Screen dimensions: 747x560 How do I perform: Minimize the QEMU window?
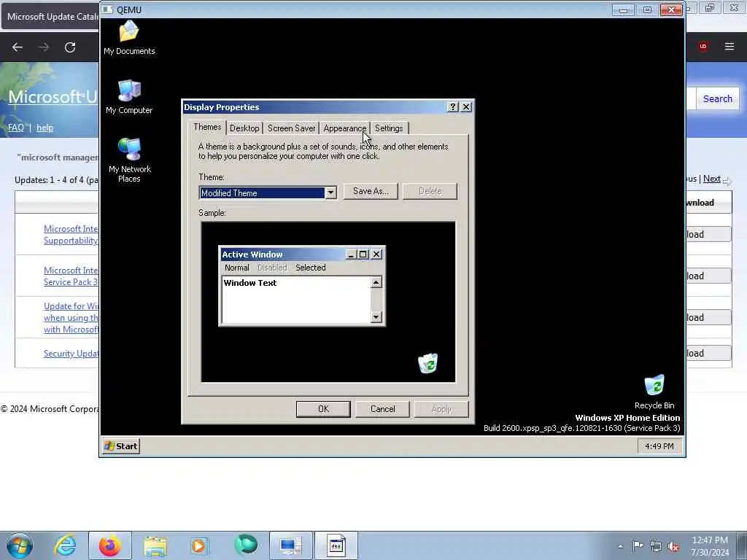pyautogui.click(x=623, y=10)
